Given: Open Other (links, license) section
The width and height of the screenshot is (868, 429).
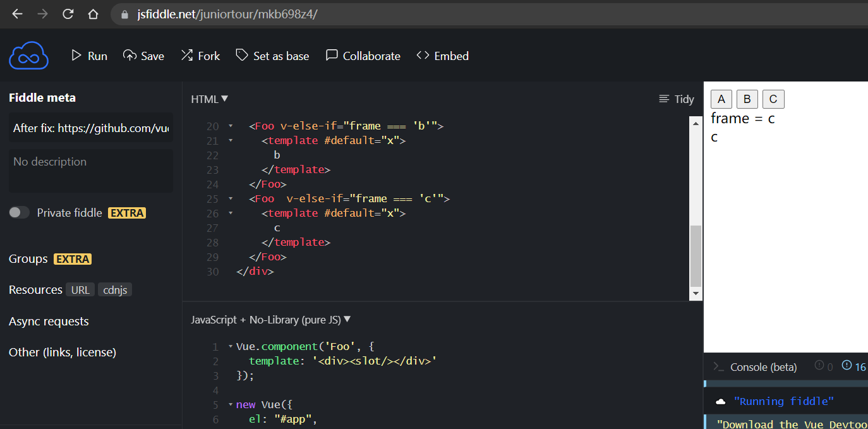Looking at the screenshot, I should (63, 353).
